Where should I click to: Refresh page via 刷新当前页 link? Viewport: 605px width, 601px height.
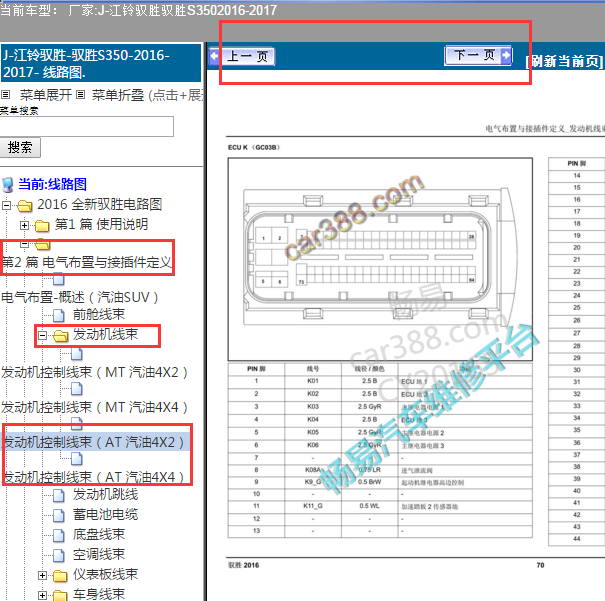pyautogui.click(x=564, y=61)
